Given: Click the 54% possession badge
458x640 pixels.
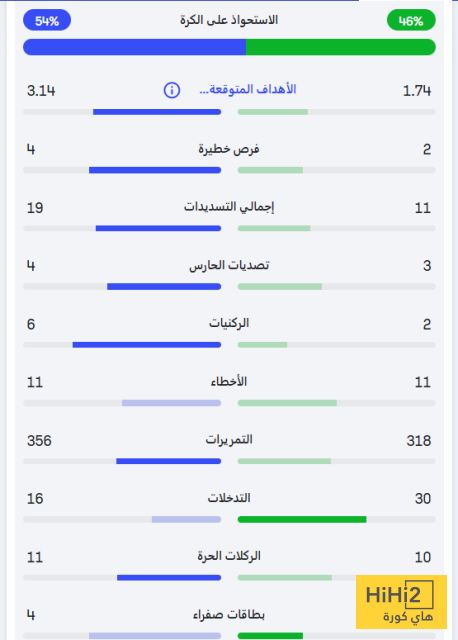Looking at the screenshot, I should coord(47,20).
